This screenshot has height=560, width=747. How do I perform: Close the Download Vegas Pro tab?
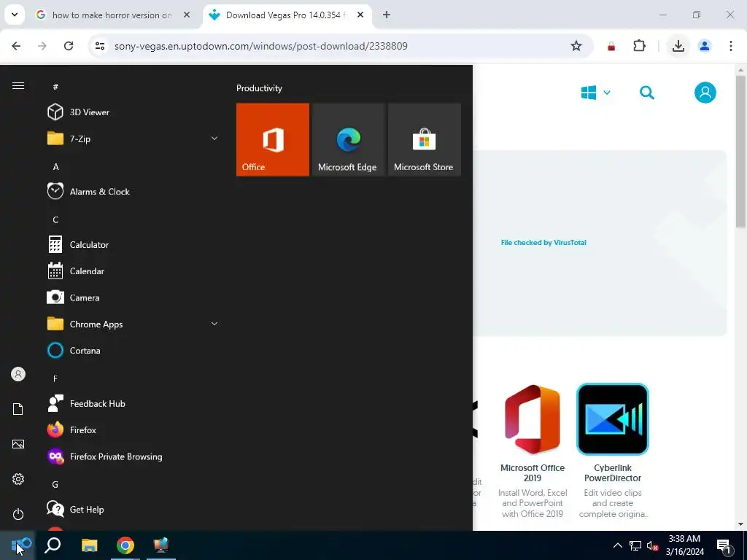point(360,15)
